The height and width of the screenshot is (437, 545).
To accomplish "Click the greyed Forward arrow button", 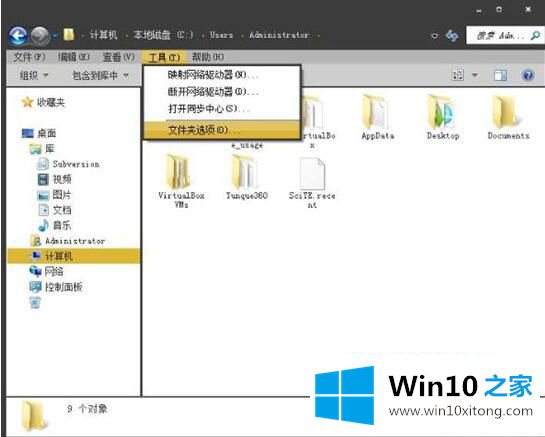I will [x=40, y=35].
